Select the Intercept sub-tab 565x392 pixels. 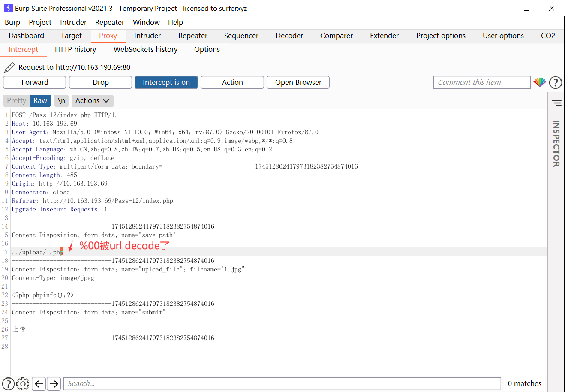point(23,49)
